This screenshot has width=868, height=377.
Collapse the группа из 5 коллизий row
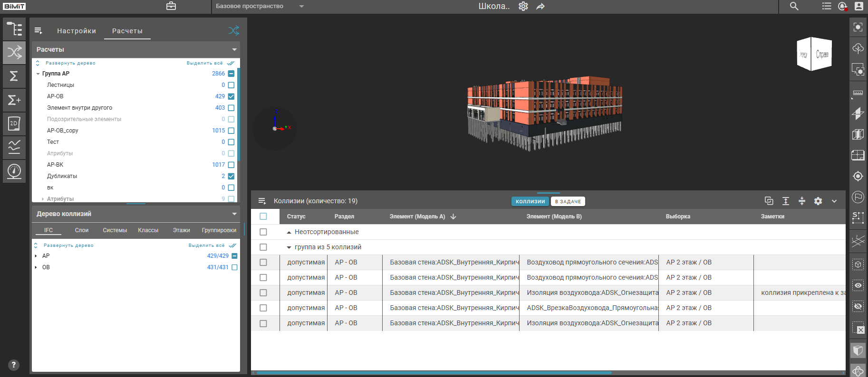point(289,247)
